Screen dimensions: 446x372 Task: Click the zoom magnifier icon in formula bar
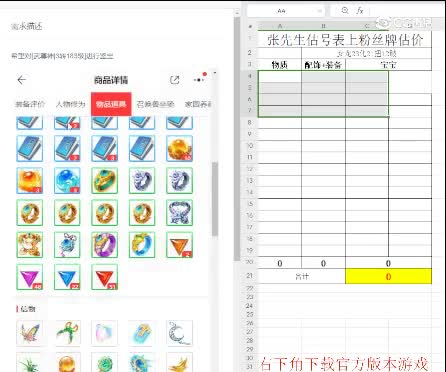pos(345,11)
